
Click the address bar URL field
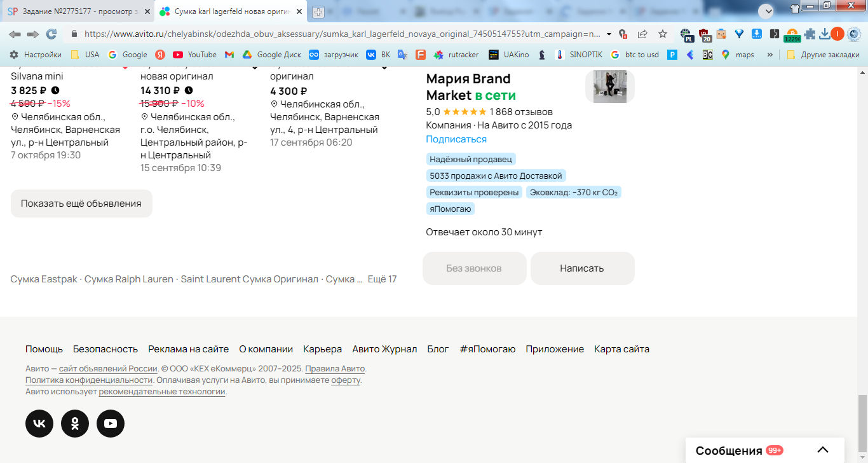(343, 34)
